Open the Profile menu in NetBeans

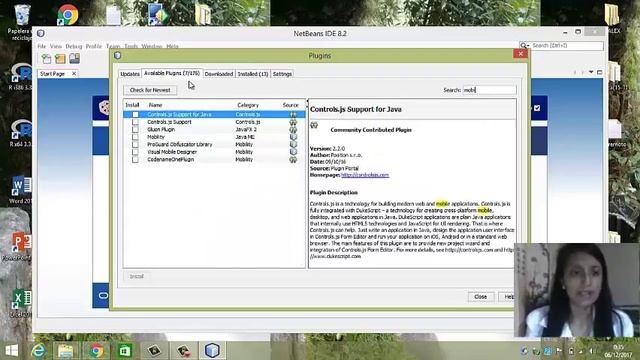(x=94, y=46)
